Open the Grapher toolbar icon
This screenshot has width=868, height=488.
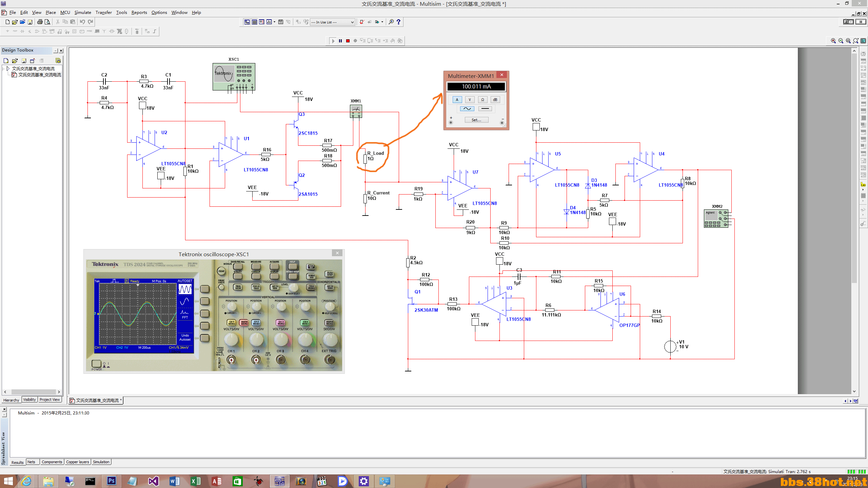(269, 22)
